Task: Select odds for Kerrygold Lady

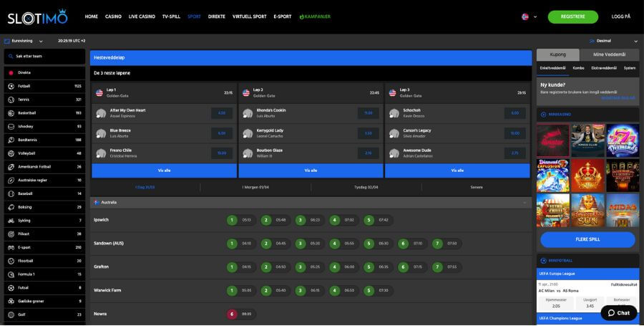Action: click(x=368, y=133)
